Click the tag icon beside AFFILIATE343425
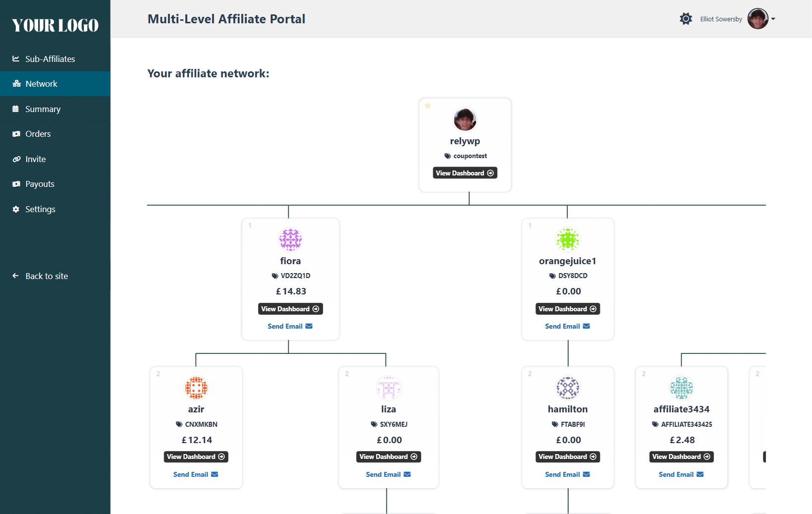Image resolution: width=812 pixels, height=514 pixels. pos(655,424)
